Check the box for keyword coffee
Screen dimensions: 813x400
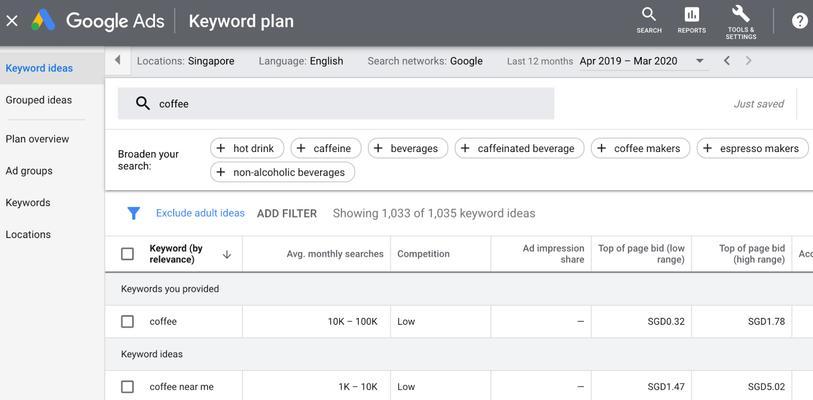127,322
